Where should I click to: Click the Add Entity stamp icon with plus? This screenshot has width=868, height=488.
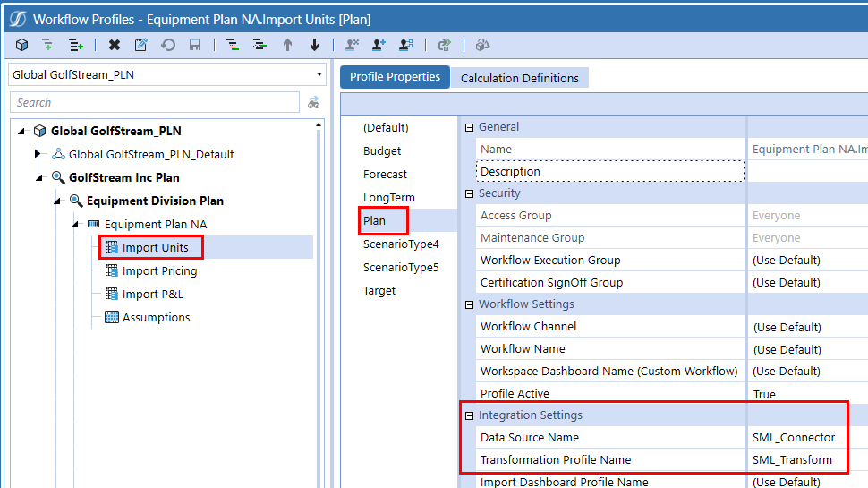[379, 45]
